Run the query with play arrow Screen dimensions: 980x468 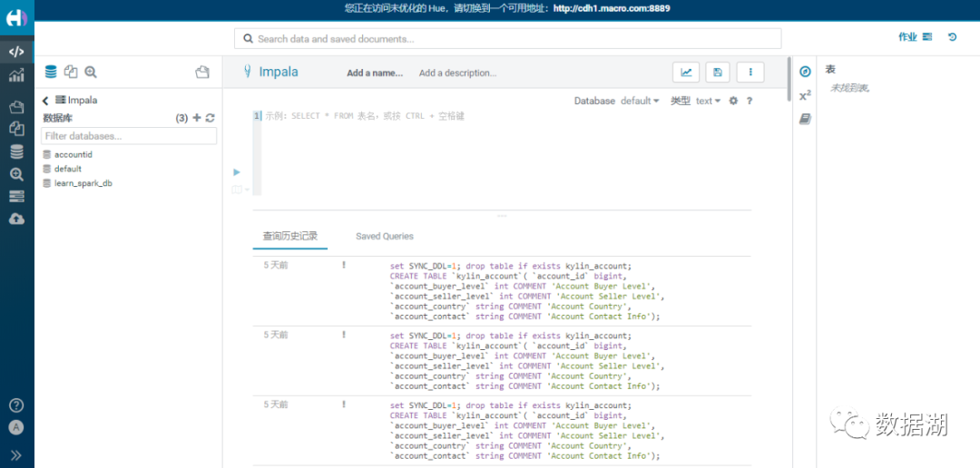237,171
